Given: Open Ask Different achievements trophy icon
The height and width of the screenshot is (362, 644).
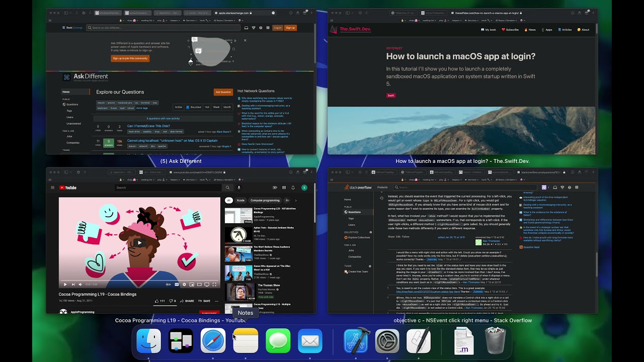Looking at the screenshot, I should [254, 28].
